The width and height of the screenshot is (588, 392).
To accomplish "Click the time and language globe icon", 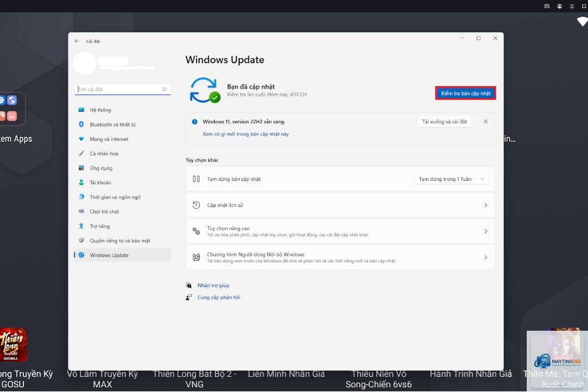I will 81,197.
